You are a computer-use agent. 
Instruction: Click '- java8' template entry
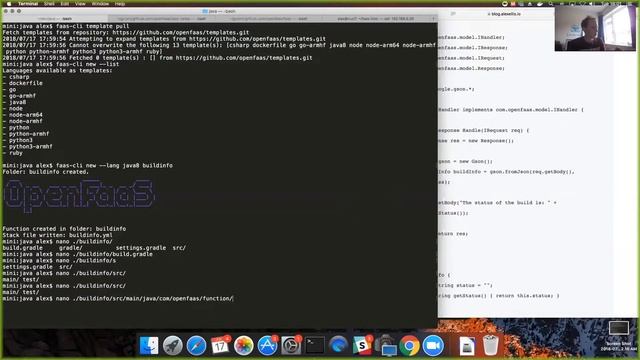(x=14, y=102)
